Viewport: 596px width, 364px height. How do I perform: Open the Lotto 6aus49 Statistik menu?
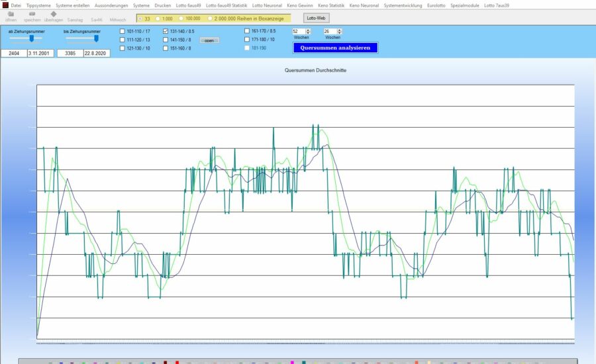click(x=226, y=5)
